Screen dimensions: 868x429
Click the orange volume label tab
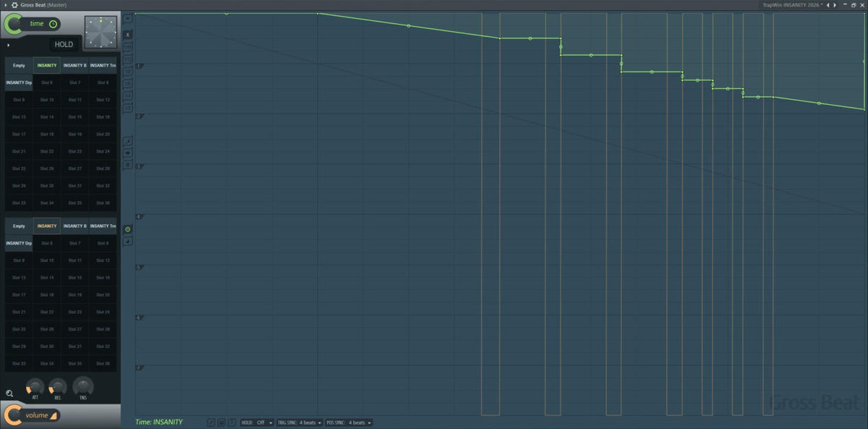coord(42,415)
